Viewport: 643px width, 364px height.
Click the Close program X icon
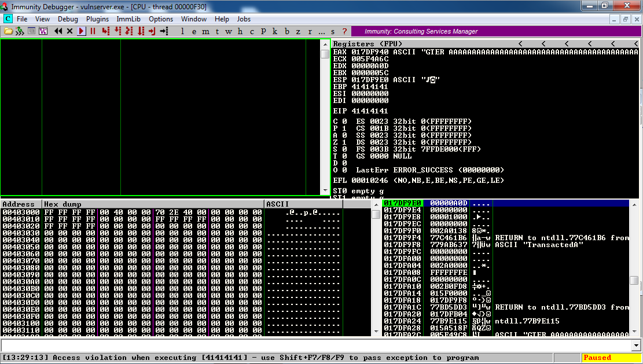coord(69,31)
